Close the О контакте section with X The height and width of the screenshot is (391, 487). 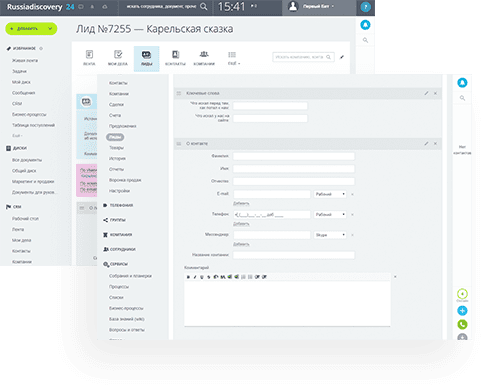point(435,144)
